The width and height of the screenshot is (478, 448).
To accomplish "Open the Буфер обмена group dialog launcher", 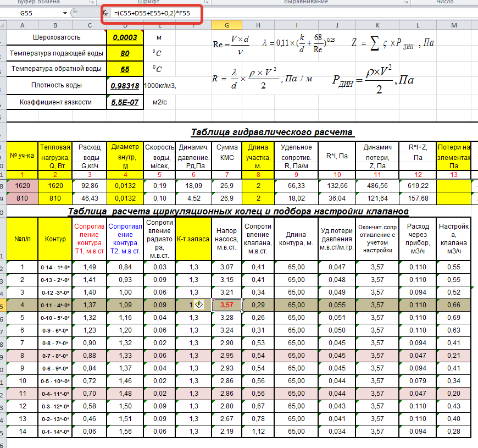I will pyautogui.click(x=91, y=2).
